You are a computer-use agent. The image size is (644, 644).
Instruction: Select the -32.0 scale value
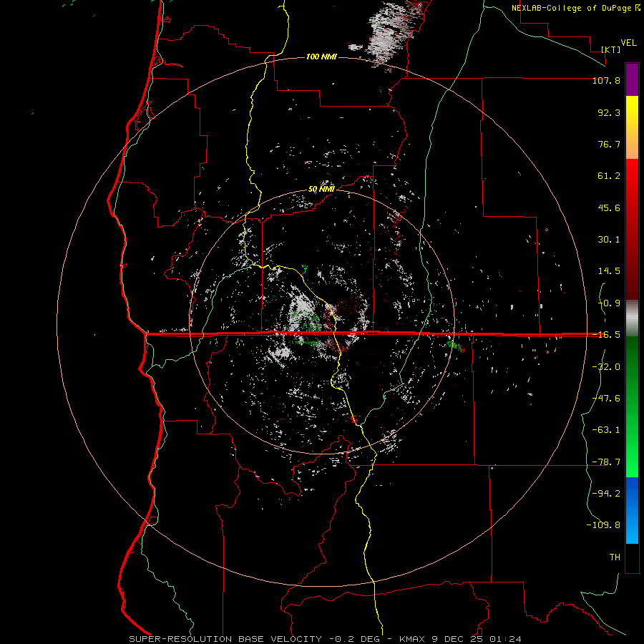606,367
